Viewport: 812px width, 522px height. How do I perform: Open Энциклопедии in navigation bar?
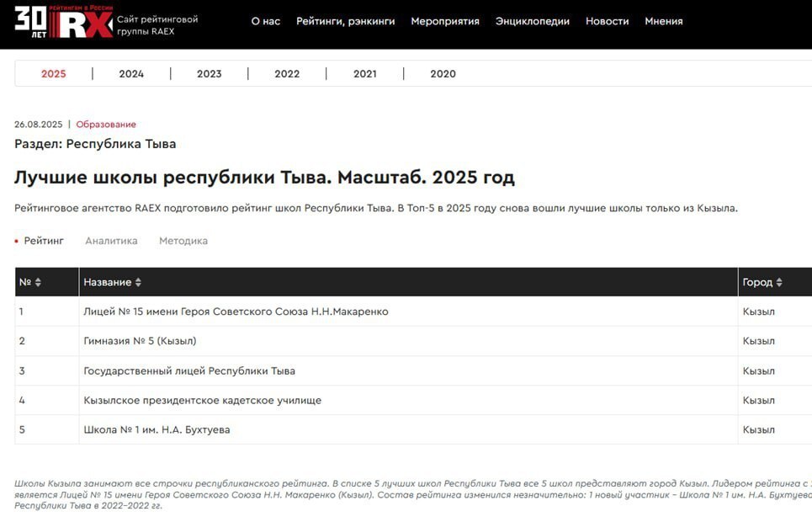(532, 21)
